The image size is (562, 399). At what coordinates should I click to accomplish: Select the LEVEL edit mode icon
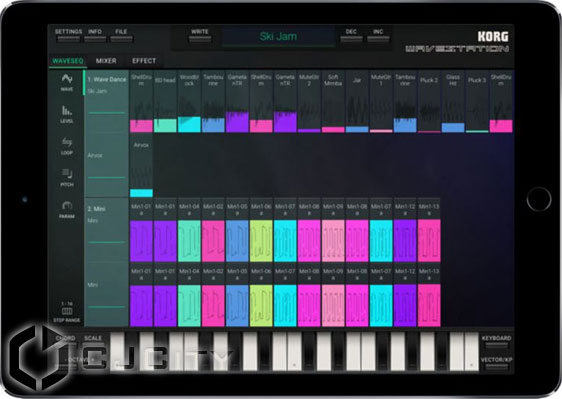(x=67, y=114)
